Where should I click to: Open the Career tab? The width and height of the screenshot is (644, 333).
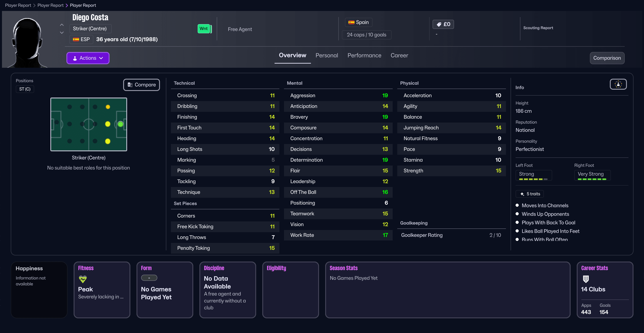click(x=399, y=55)
